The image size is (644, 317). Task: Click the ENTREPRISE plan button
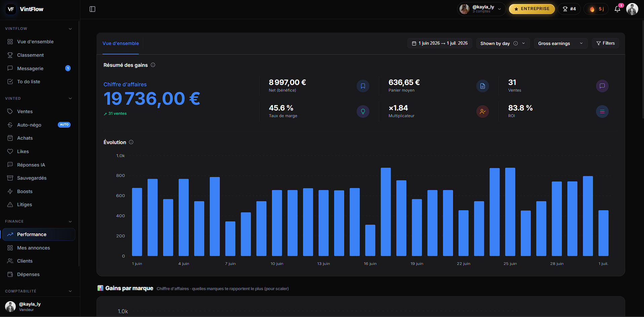click(532, 9)
